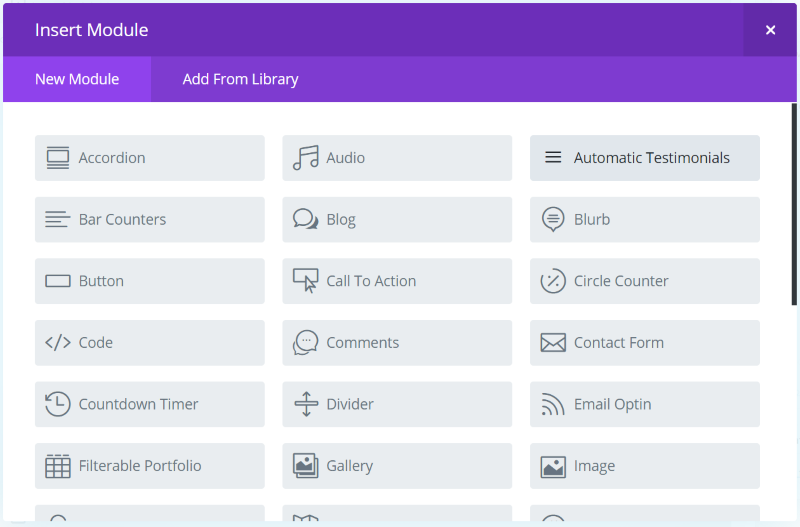Image resolution: width=800 pixels, height=527 pixels.
Task: Add the Bar Counters module
Action: (x=149, y=219)
